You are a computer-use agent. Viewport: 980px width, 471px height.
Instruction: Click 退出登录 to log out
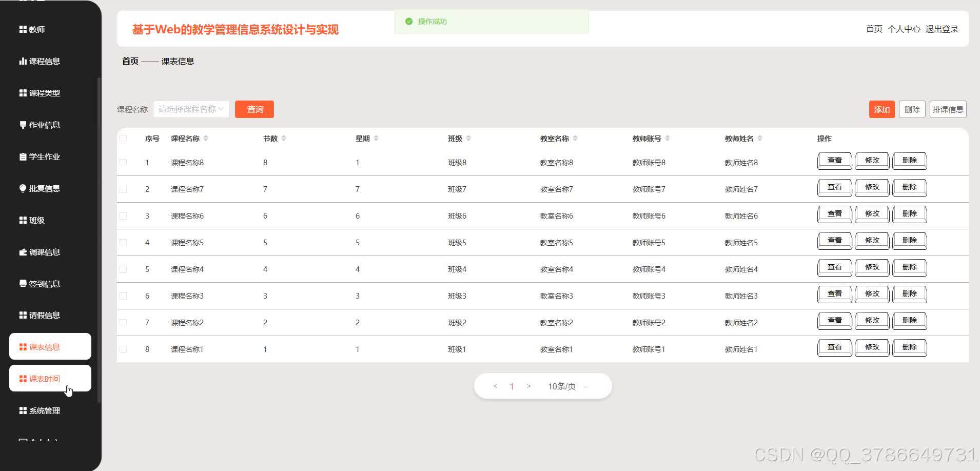[942, 29]
